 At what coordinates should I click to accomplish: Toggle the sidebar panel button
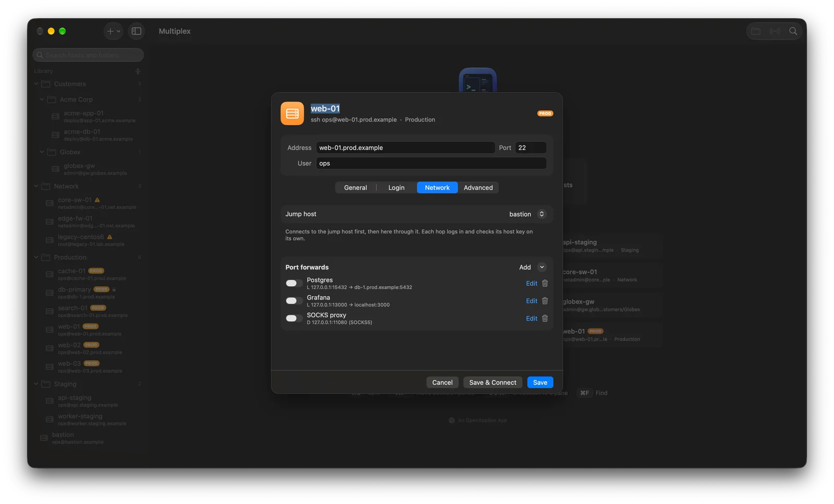click(x=137, y=31)
